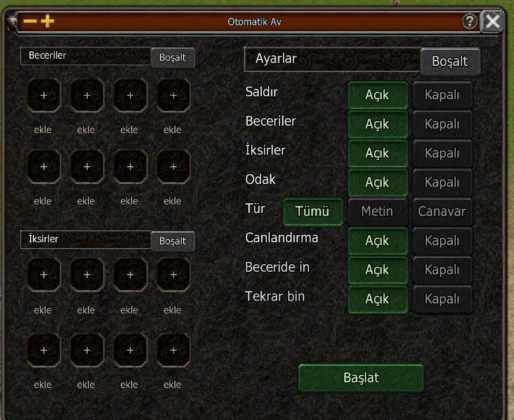This screenshot has width=514, height=420.
Task: Turn the Beceriler setting to Kapalı
Action: click(442, 124)
